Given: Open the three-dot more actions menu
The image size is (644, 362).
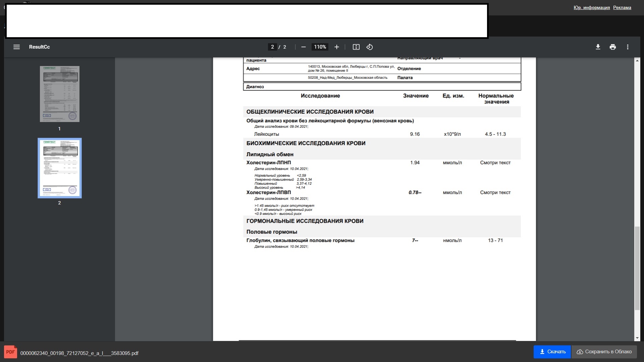Looking at the screenshot, I should coord(628,47).
